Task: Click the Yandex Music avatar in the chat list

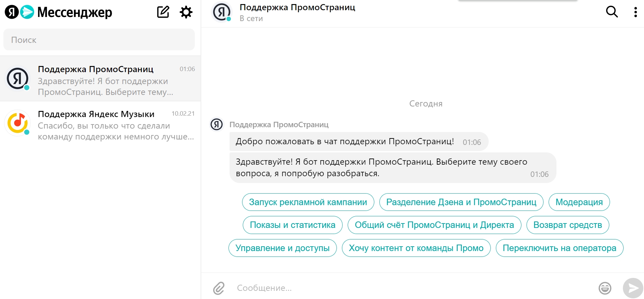Action: [x=18, y=123]
